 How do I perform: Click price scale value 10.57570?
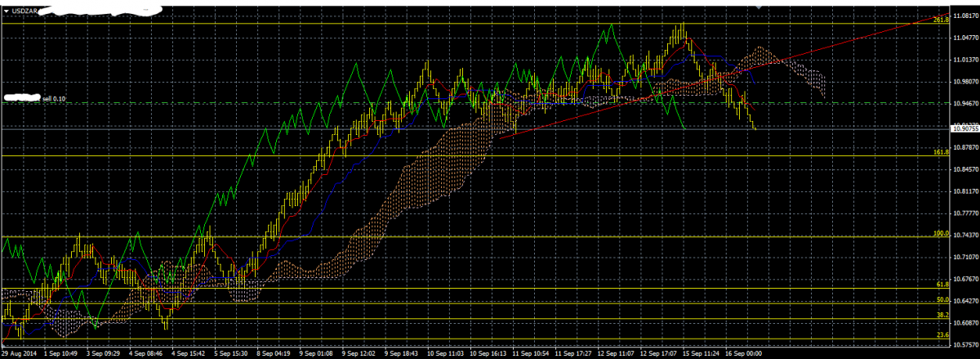tap(964, 344)
